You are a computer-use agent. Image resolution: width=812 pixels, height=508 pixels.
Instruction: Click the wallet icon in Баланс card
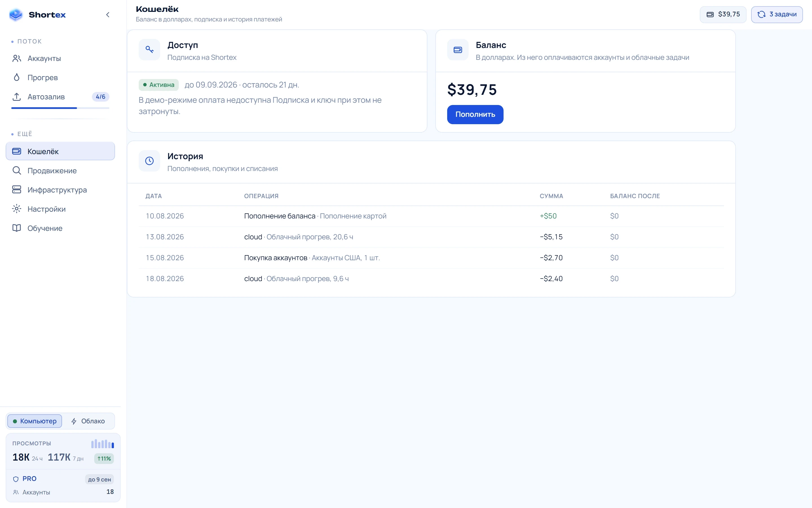coord(458,50)
